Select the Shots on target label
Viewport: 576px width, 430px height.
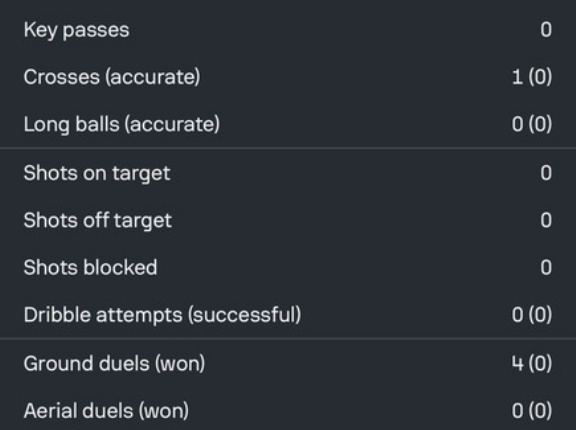97,173
